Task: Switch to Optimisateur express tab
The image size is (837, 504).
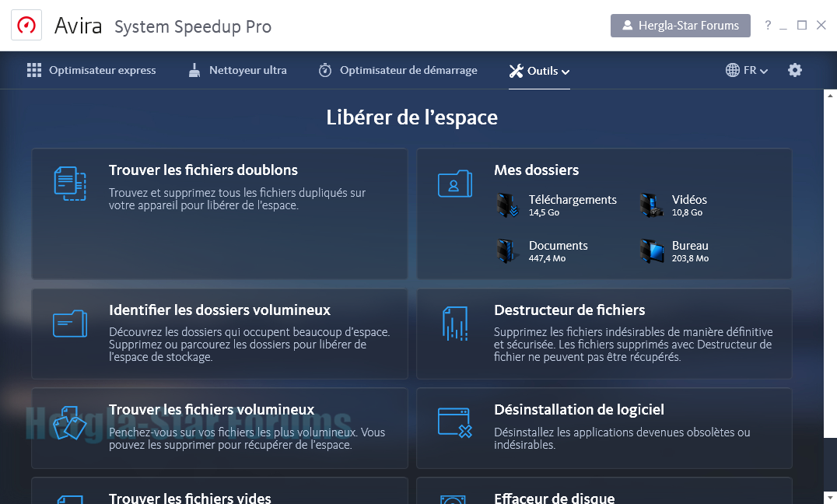Action: pos(91,70)
